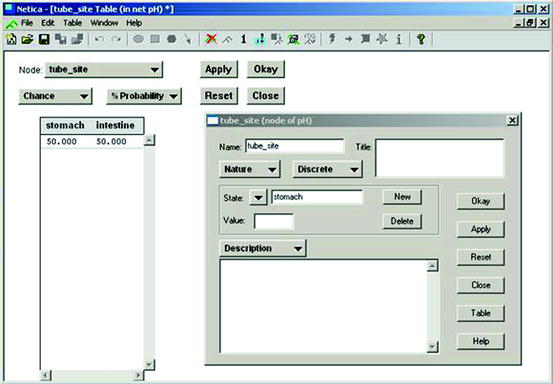This screenshot has height=384, width=553.
Task: Click the empty Title text box
Action: (440, 158)
